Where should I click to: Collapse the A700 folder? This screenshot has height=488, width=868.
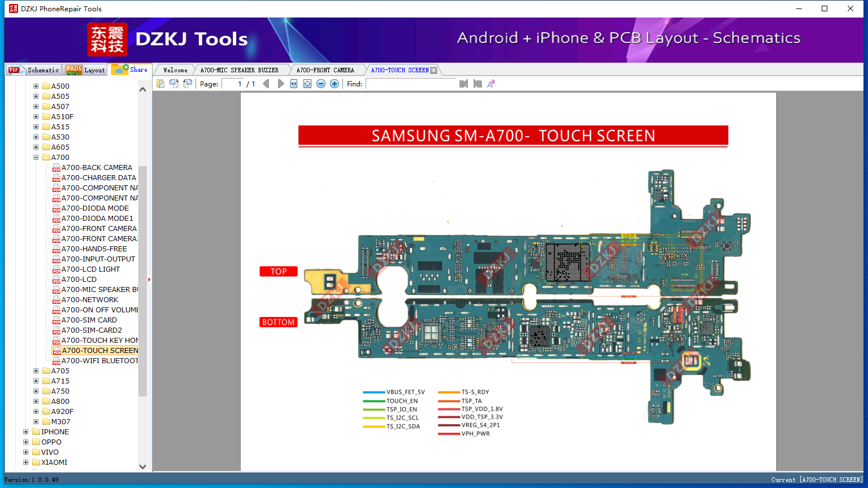coord(36,158)
